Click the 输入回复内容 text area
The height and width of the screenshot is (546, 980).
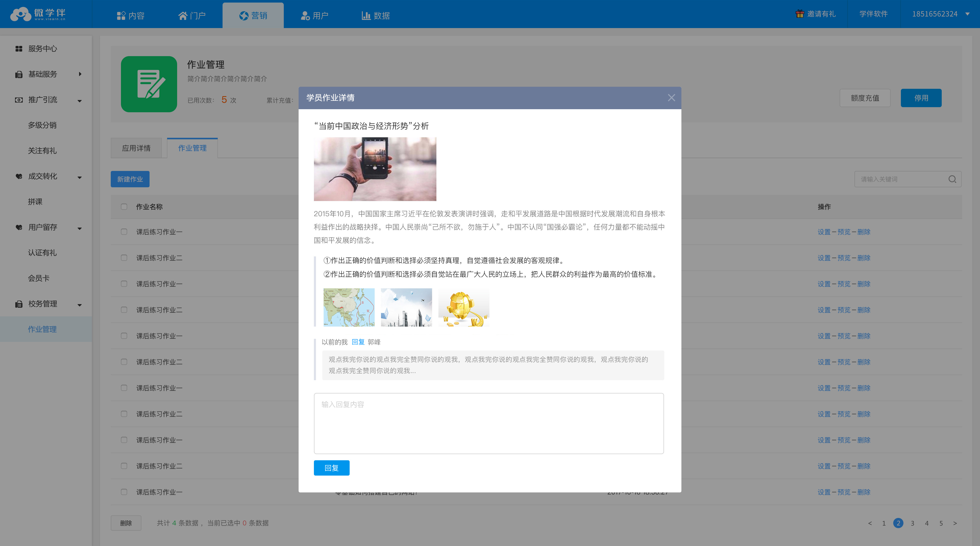[x=488, y=423]
